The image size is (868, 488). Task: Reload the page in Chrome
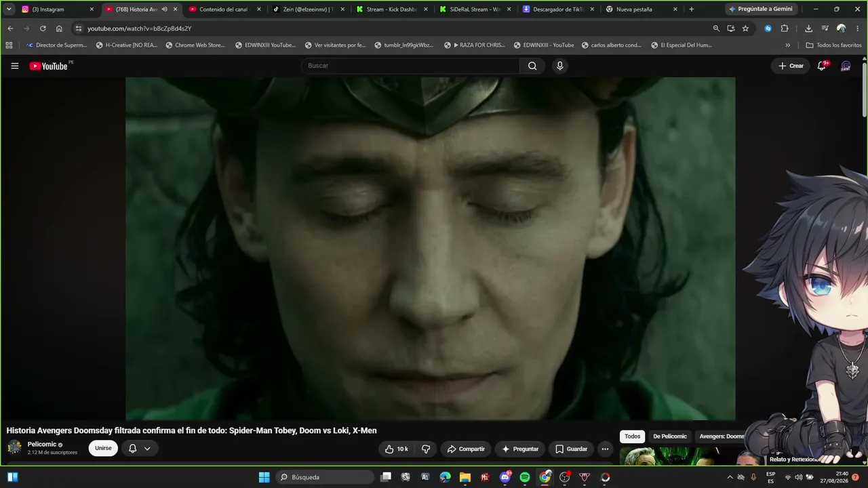43,28
